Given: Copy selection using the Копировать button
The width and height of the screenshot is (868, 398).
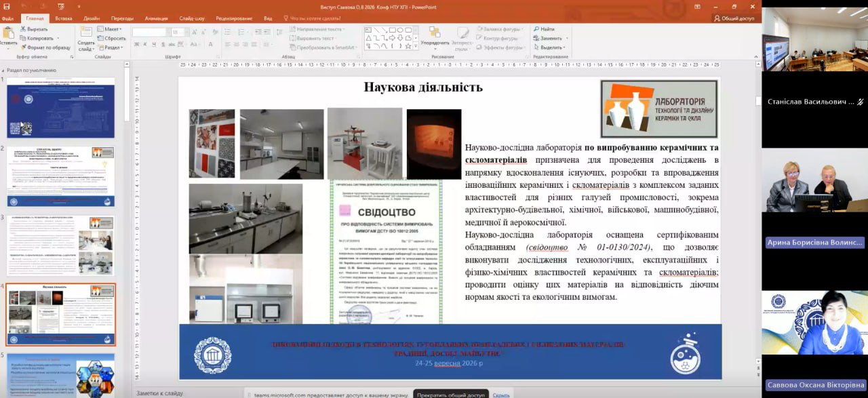Looking at the screenshot, I should 36,38.
